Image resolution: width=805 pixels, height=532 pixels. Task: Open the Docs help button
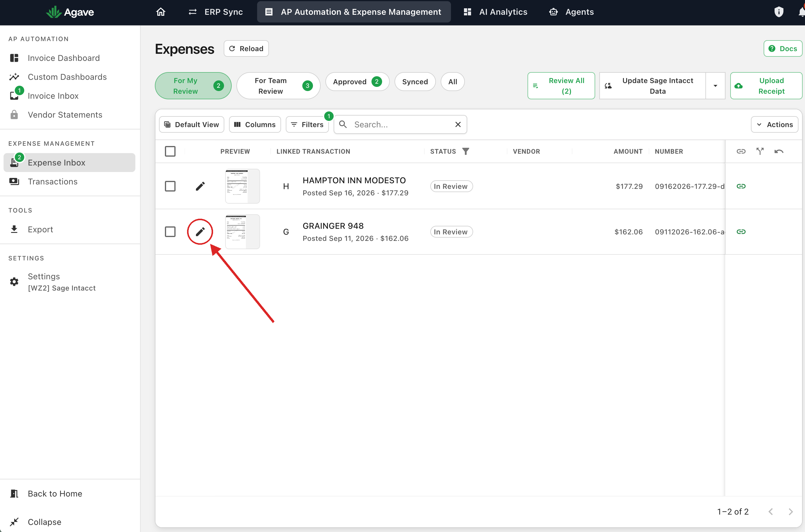783,48
